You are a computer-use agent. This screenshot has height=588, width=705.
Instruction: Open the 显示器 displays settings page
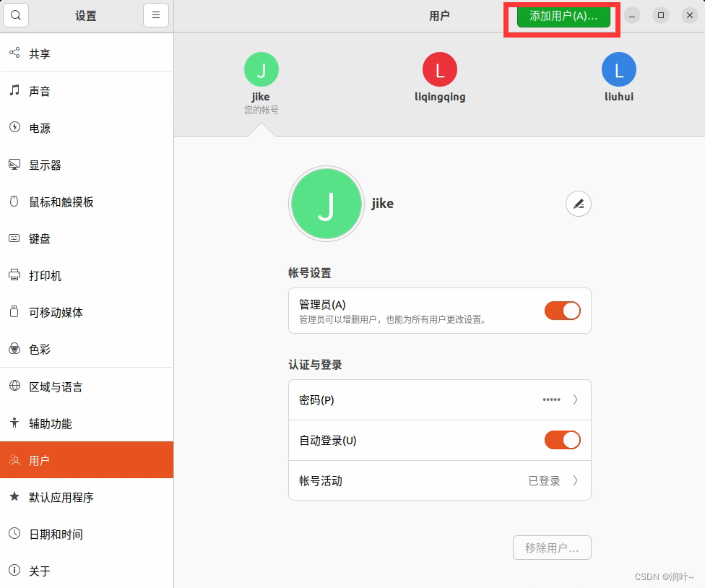[87, 165]
